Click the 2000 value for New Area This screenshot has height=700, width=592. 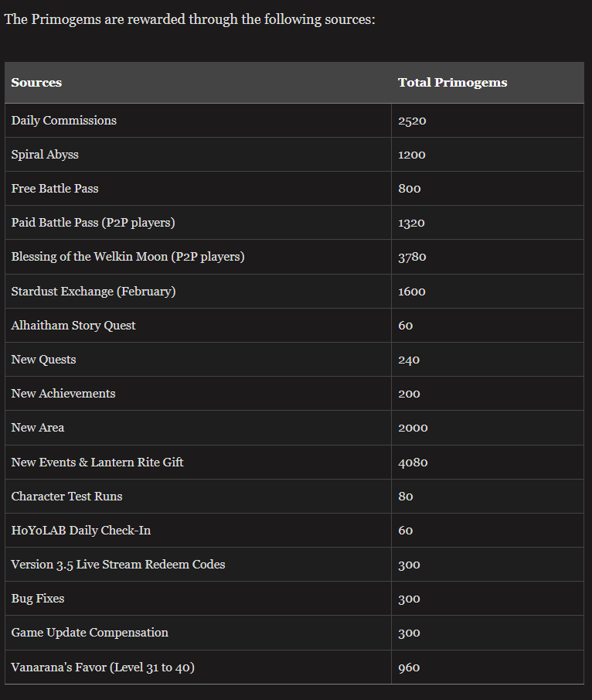(413, 428)
